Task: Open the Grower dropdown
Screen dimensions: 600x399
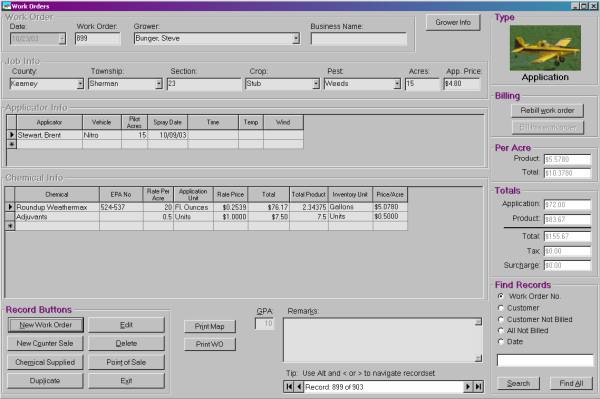Action: coord(296,38)
